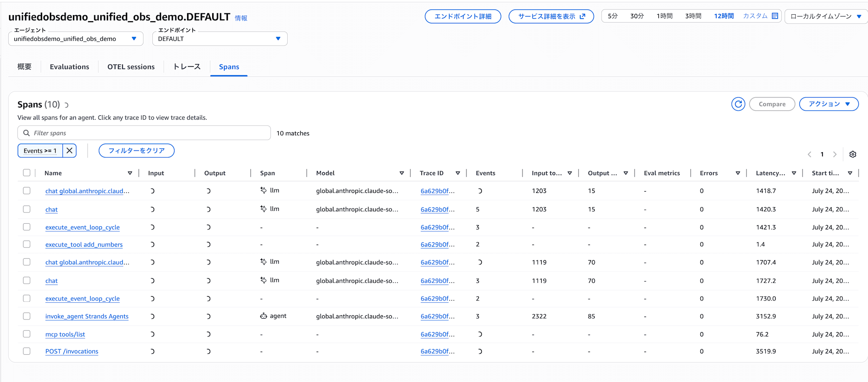Toggle select-all checkbox in table header

click(x=26, y=173)
